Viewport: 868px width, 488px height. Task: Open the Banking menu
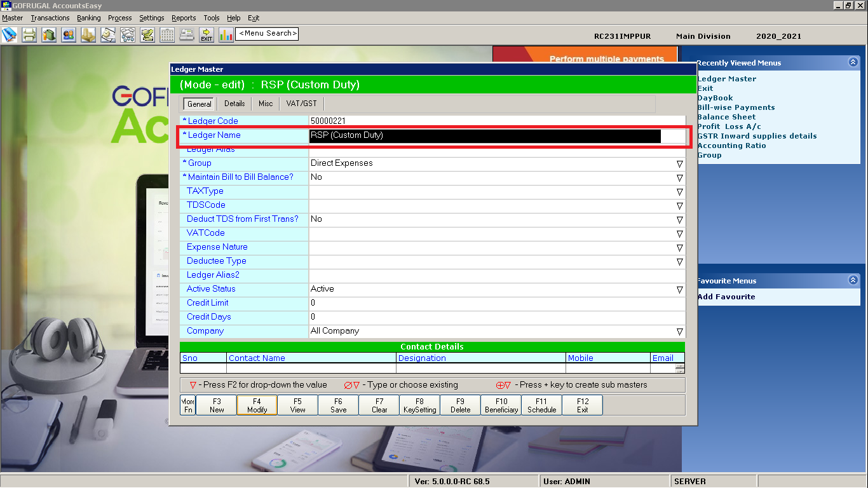[89, 18]
